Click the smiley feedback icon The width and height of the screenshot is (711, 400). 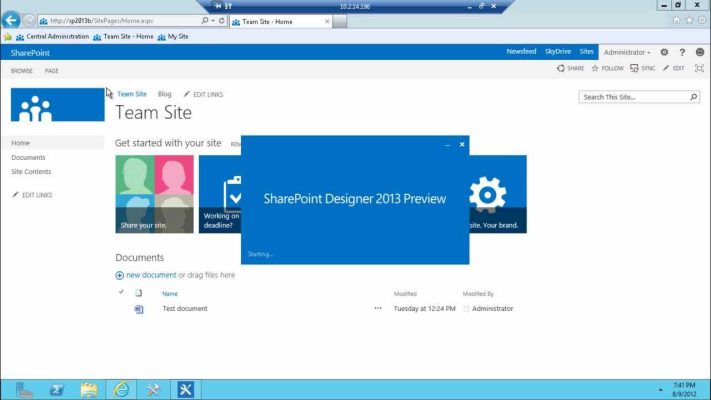[700, 52]
